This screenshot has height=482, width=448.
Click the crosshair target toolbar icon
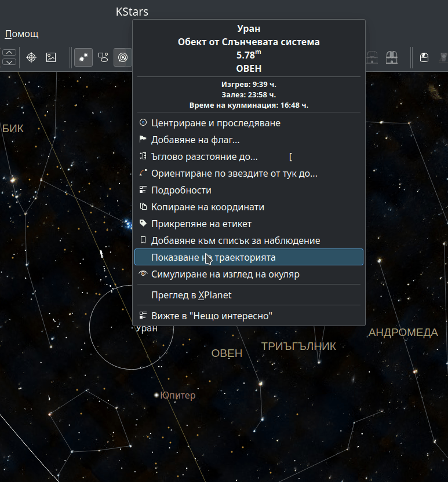[x=31, y=57]
